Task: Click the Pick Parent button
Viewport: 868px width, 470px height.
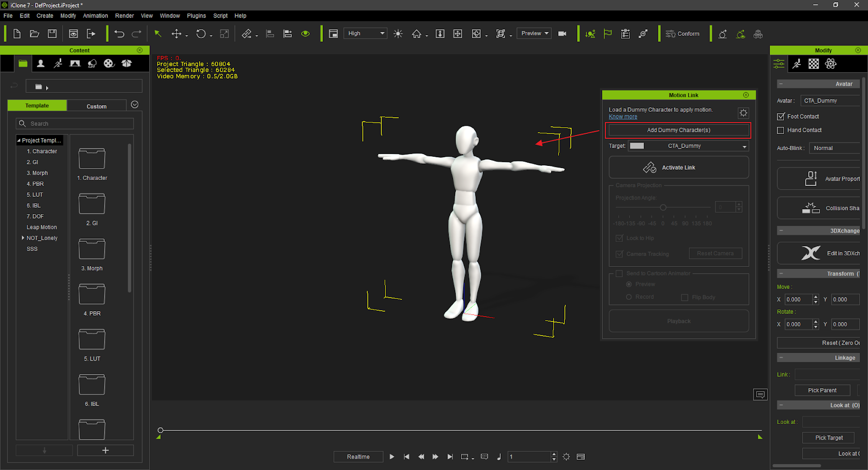Action: click(x=822, y=390)
